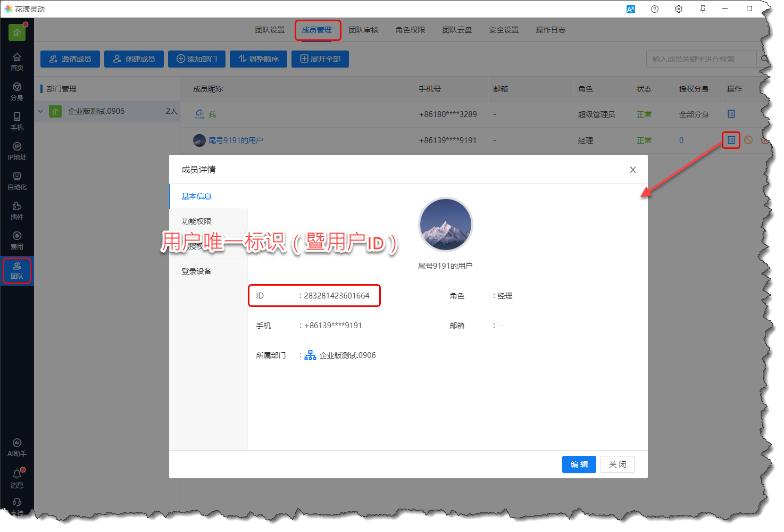Click the department icon beside 企业版测试.0906

(x=310, y=355)
